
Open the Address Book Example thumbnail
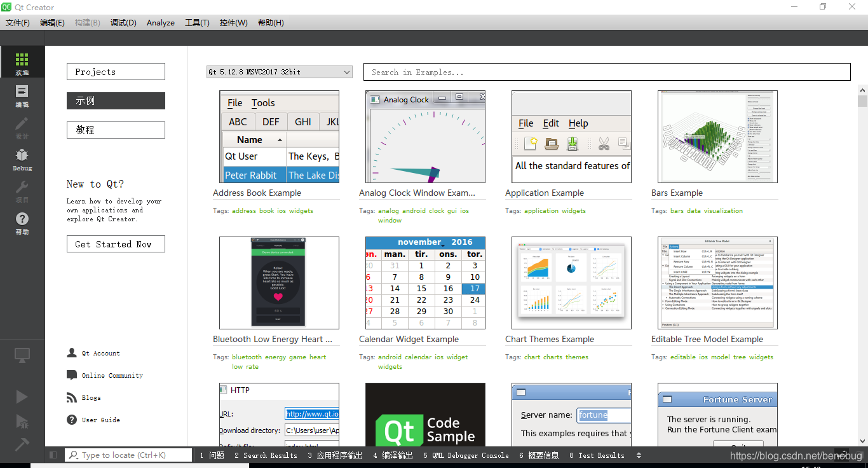click(x=279, y=137)
